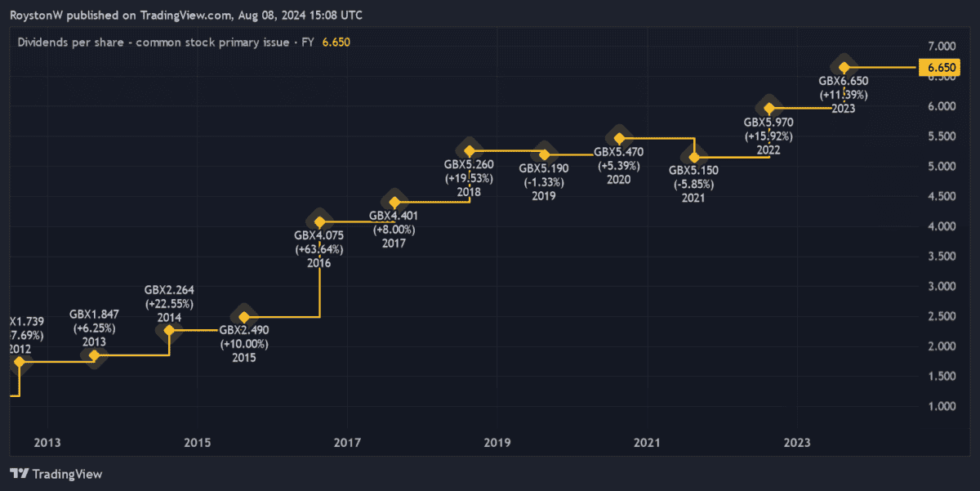The image size is (980, 491).
Task: Select the Dividends per share series title
Action: (159, 42)
